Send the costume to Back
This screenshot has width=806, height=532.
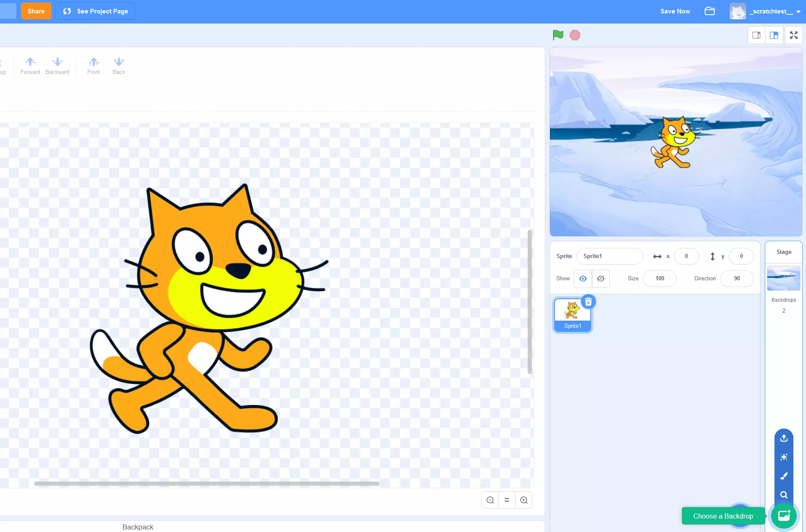click(119, 65)
